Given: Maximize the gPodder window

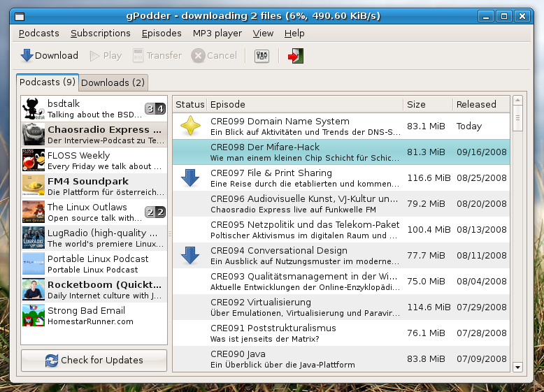Looking at the screenshot, I should coord(503,16).
